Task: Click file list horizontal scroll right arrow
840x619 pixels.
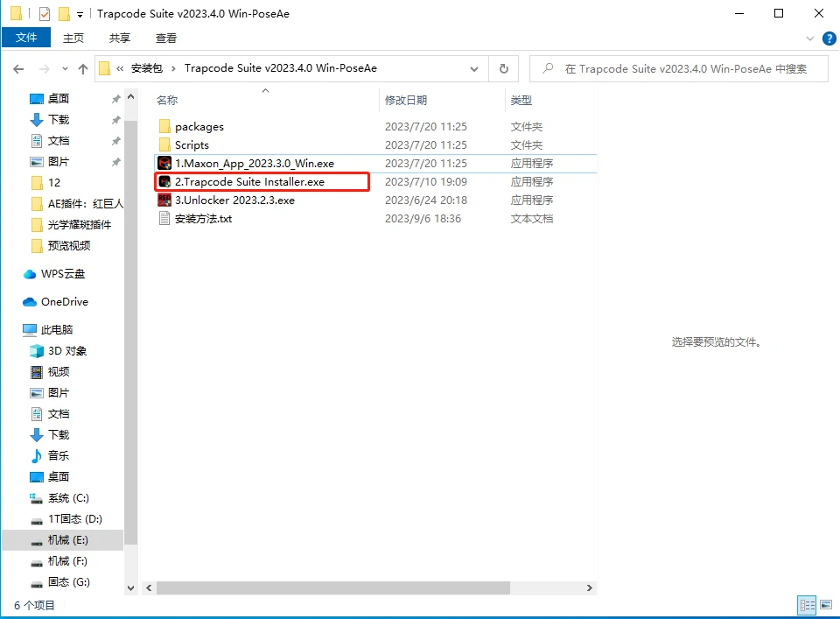Action: pyautogui.click(x=589, y=587)
